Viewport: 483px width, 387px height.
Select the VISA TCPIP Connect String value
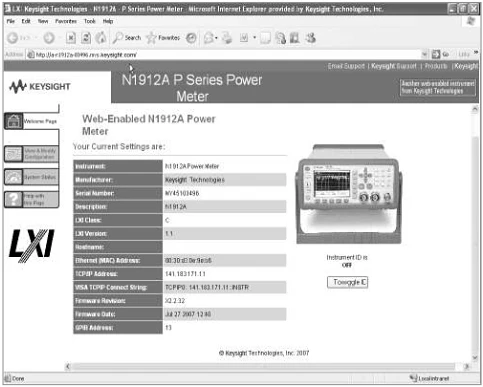coord(207,287)
